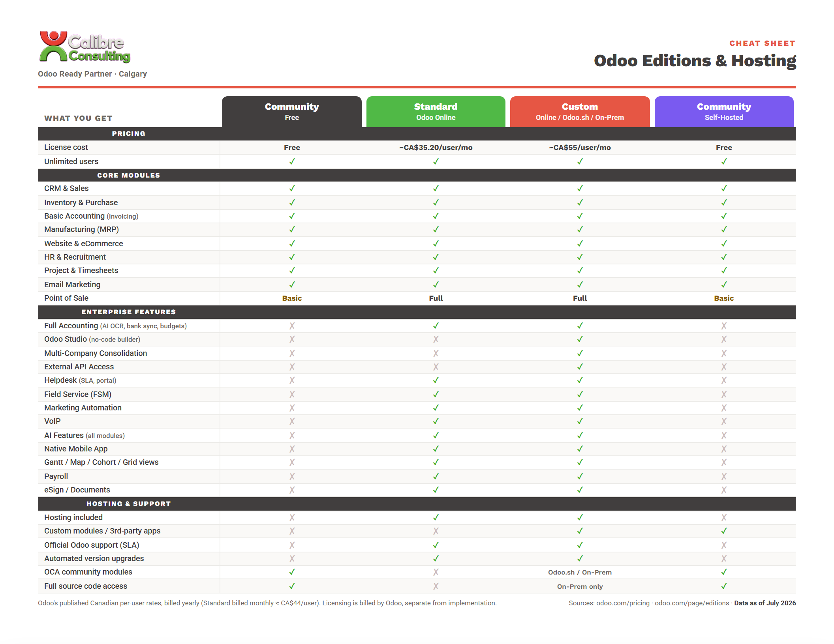Select the Custom Online/Odoo.sh/On-Prem header
Image resolution: width=834 pixels, height=644 pixels.
(580, 112)
